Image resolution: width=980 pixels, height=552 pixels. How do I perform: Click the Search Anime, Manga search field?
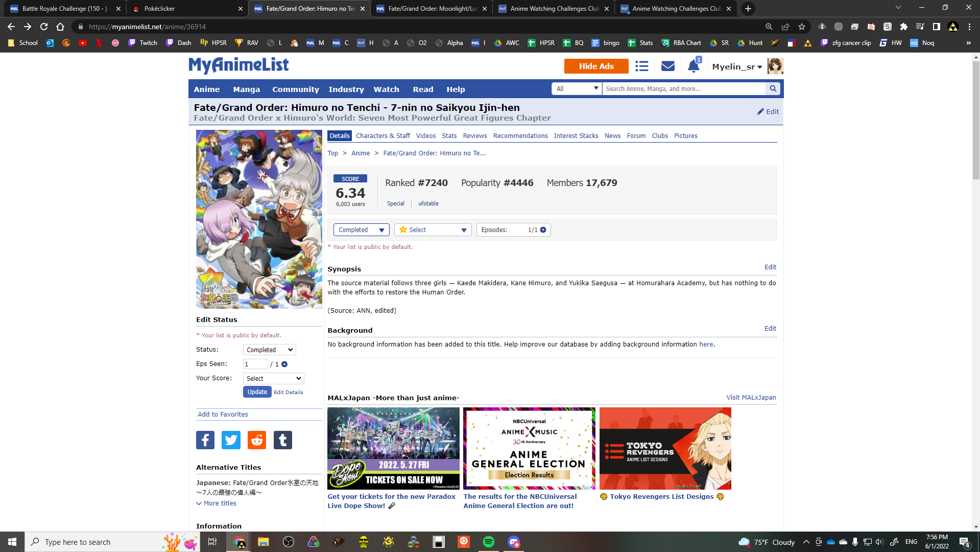tap(684, 88)
